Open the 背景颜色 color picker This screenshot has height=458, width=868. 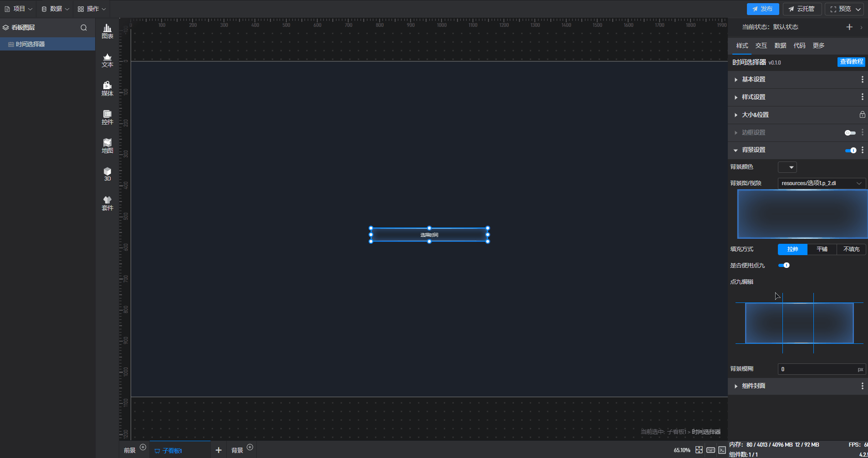(x=787, y=167)
